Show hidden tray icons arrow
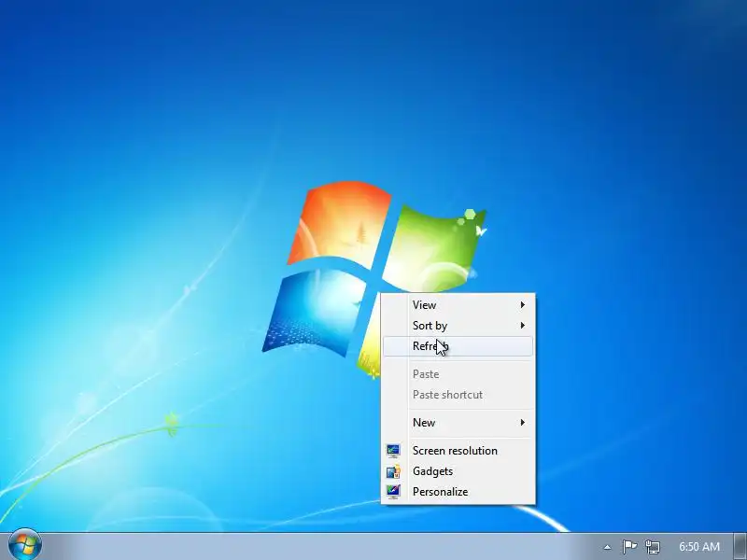Screen dimensions: 747x560 (607, 547)
